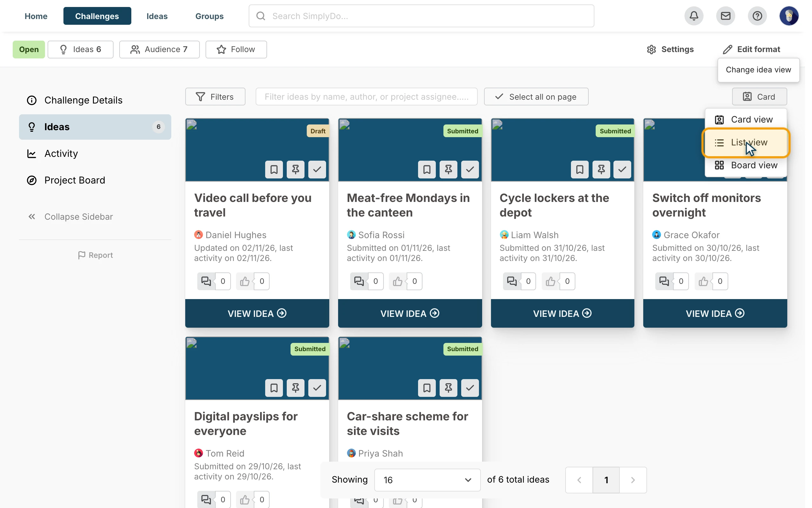This screenshot has height=508, width=812.
Task: Select the Digital payslips idea checkmark
Action: (x=317, y=388)
